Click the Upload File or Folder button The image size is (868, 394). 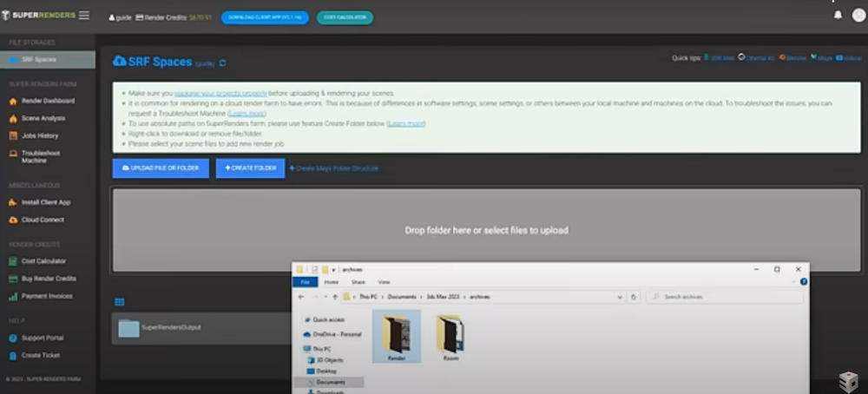point(161,168)
